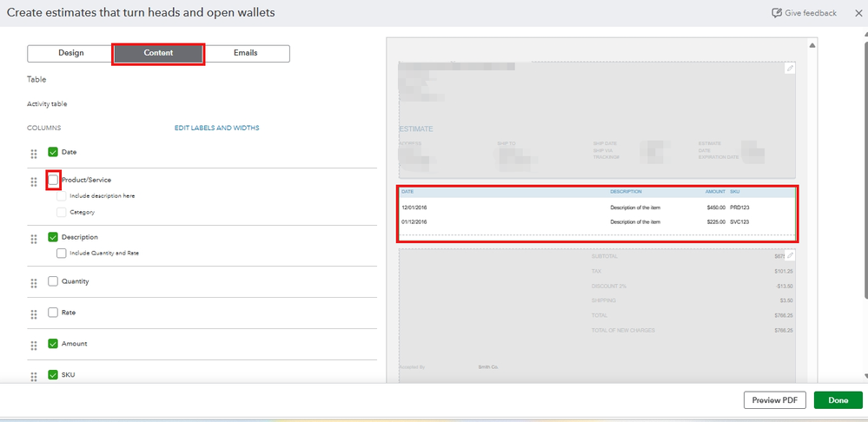This screenshot has height=422, width=868.
Task: Open the Emails tab
Action: (246, 53)
